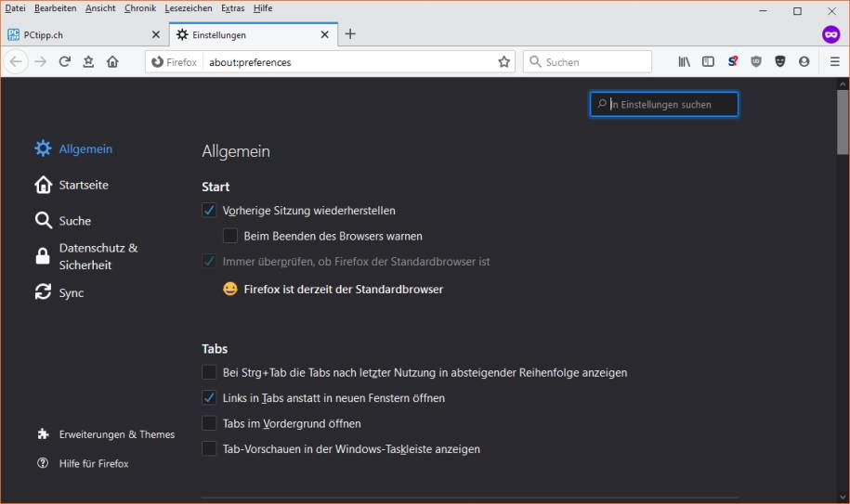Click the Erweiterungen & Themes puzzle link
The height and width of the screenshot is (504, 850).
pos(106,434)
